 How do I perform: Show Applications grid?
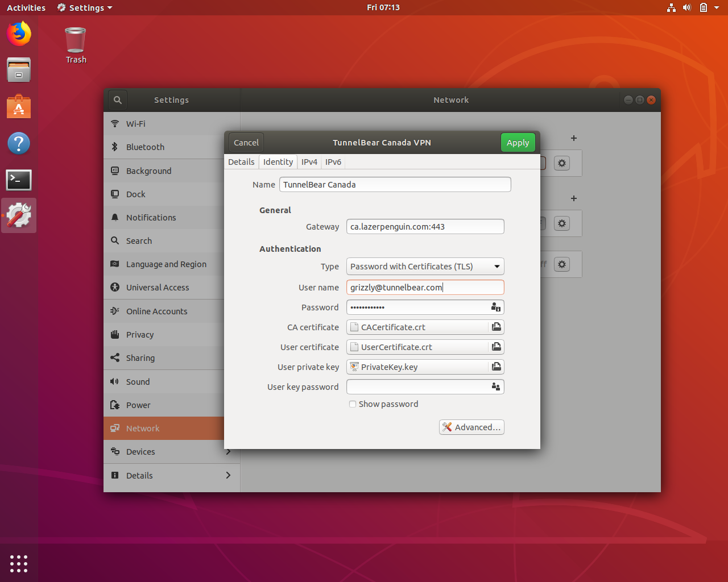[x=19, y=563]
